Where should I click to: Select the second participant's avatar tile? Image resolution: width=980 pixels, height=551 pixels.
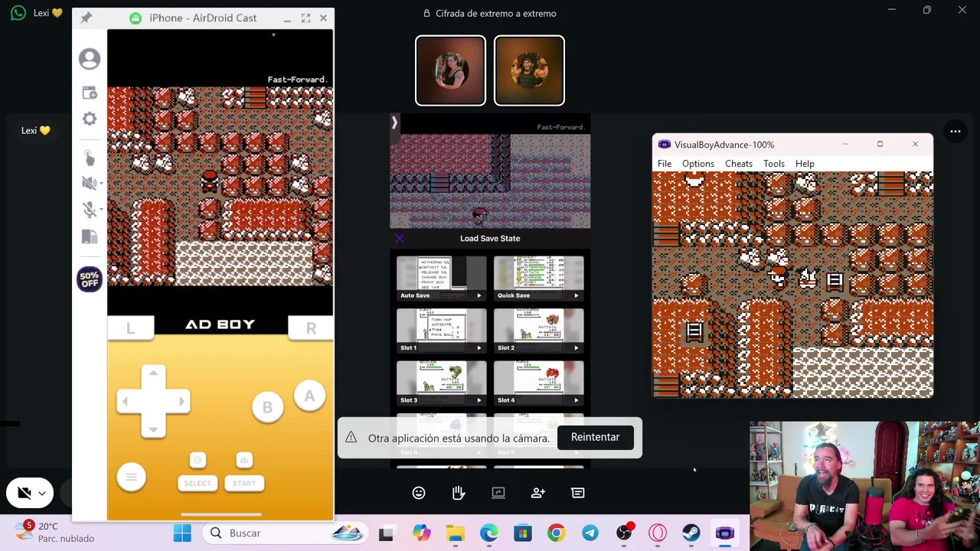[529, 70]
